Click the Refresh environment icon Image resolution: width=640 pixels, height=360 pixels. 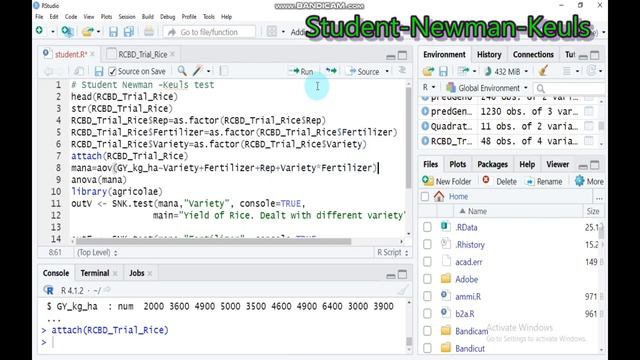tap(591, 71)
